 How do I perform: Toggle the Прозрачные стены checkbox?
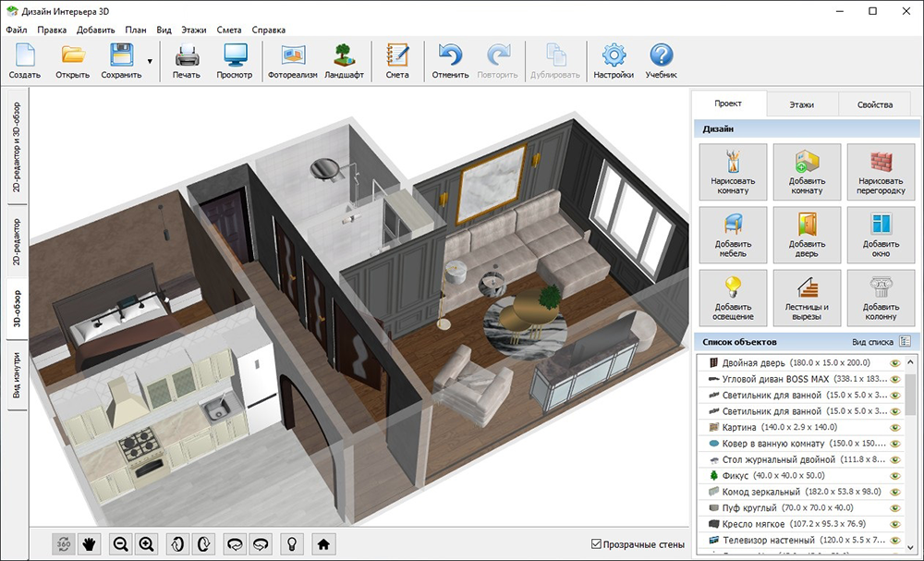click(596, 543)
